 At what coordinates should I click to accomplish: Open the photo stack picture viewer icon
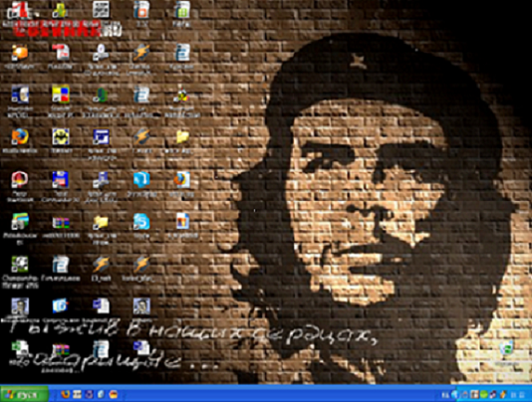[20, 222]
